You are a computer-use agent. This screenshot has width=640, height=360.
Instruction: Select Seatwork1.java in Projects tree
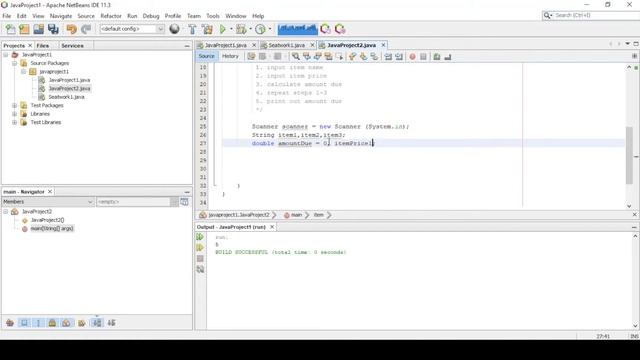click(66, 97)
